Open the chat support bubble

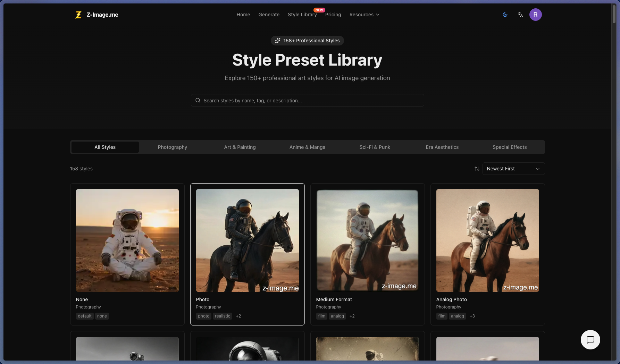click(x=590, y=340)
